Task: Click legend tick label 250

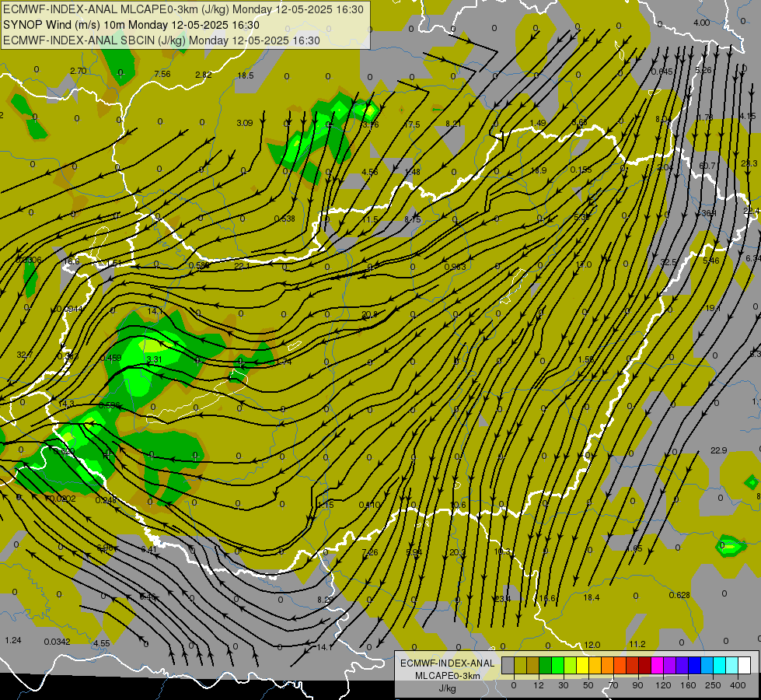Action: [x=713, y=685]
